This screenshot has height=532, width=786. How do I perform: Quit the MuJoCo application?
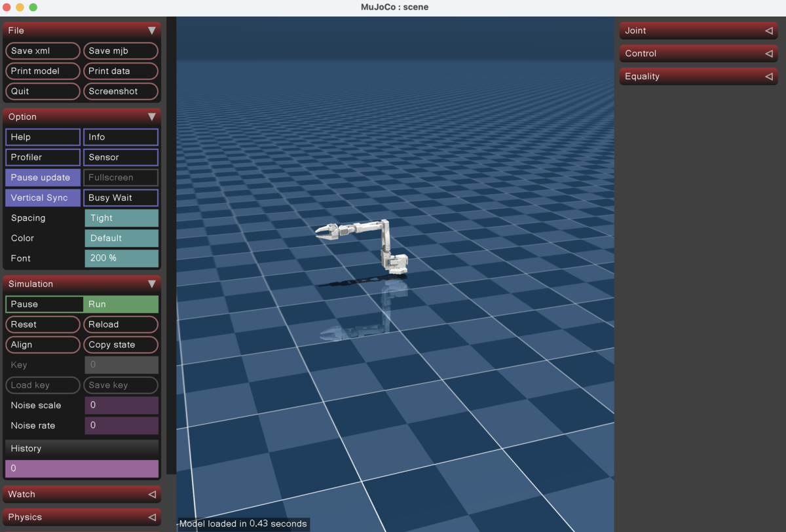point(43,91)
